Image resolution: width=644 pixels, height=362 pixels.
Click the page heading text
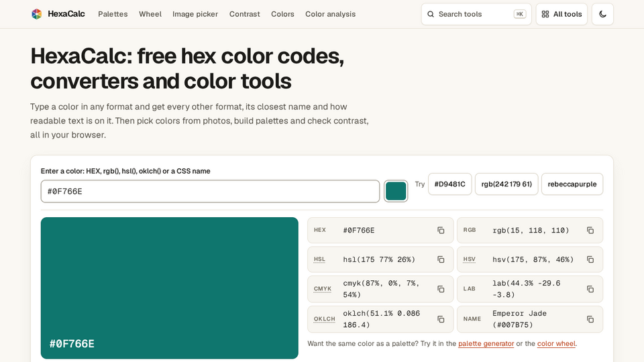(x=187, y=68)
